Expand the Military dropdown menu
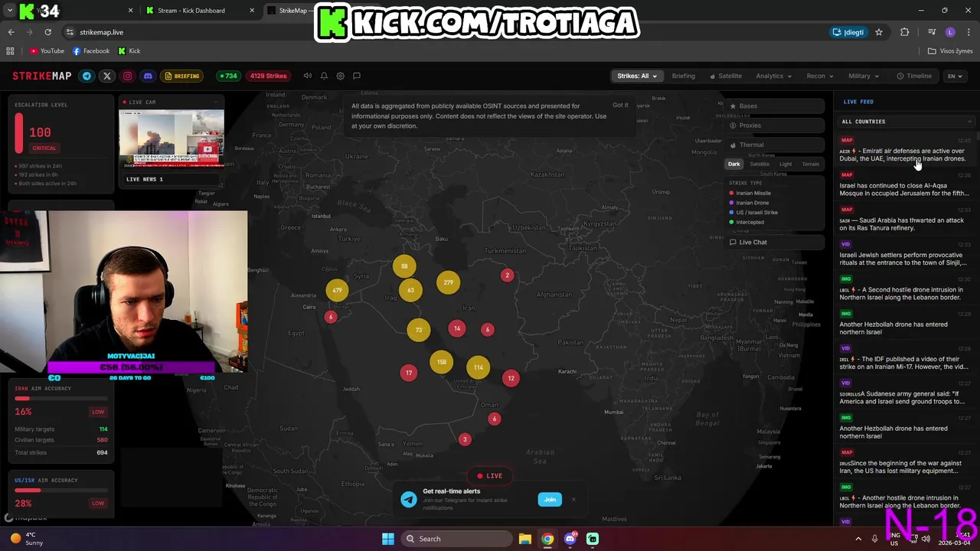The image size is (980, 551). pyautogui.click(x=864, y=76)
